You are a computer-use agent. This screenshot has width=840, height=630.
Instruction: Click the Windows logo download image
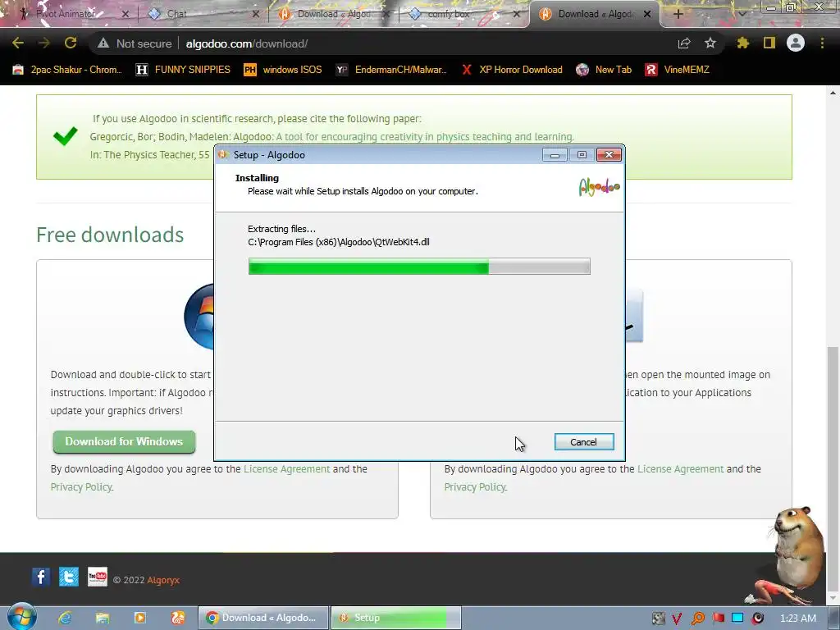(x=199, y=317)
